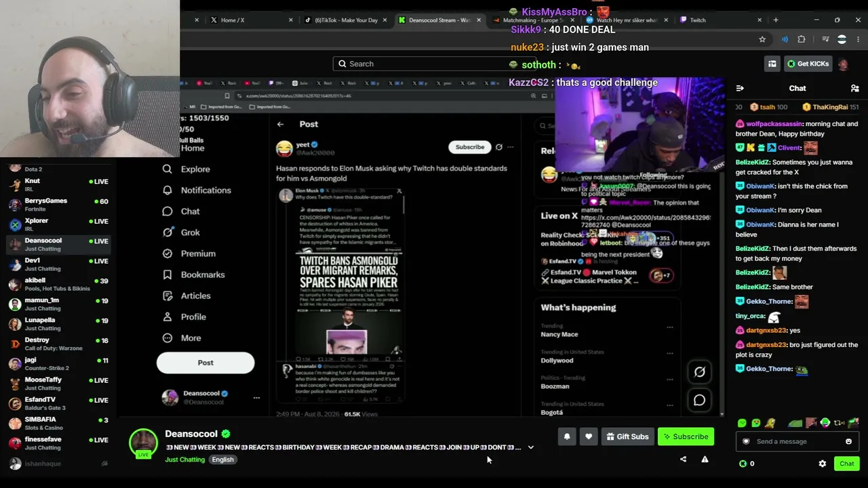Open X Bookmarks icon
868x488 pixels.
click(x=167, y=274)
